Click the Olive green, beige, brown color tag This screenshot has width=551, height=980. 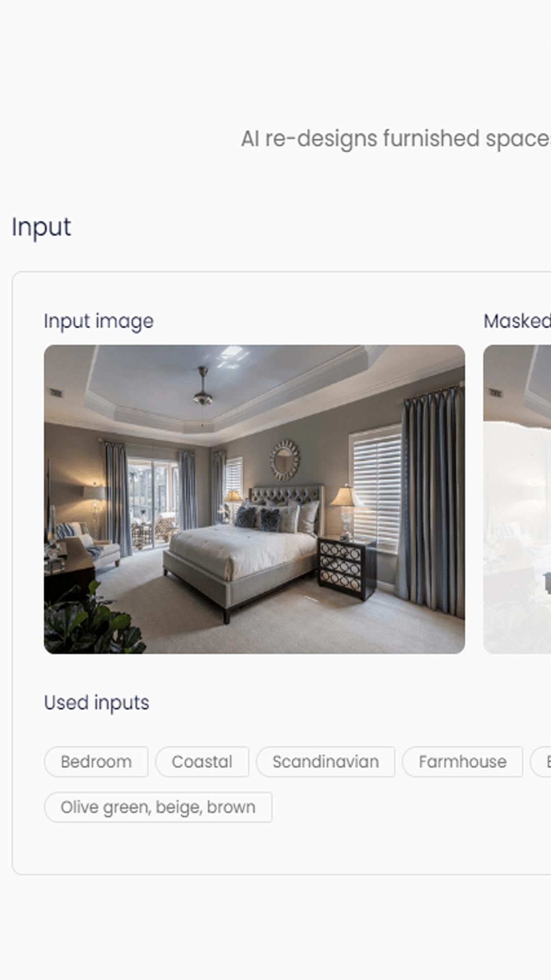158,807
